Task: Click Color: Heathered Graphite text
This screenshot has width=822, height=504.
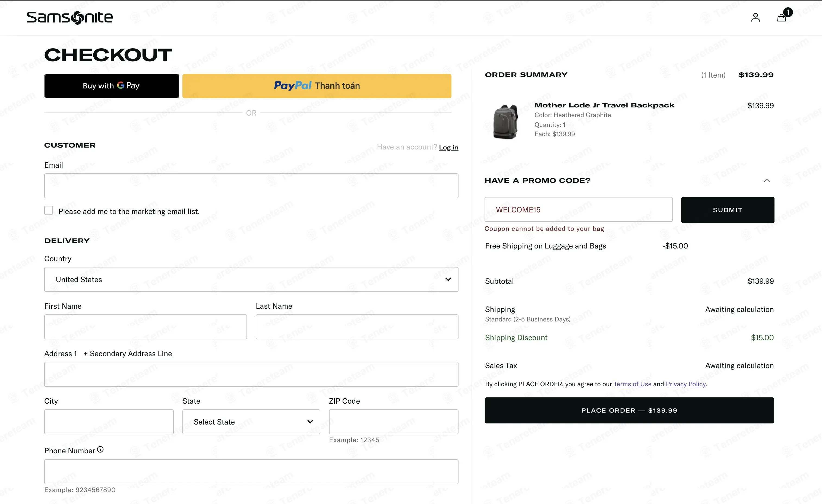Action: [x=573, y=115]
